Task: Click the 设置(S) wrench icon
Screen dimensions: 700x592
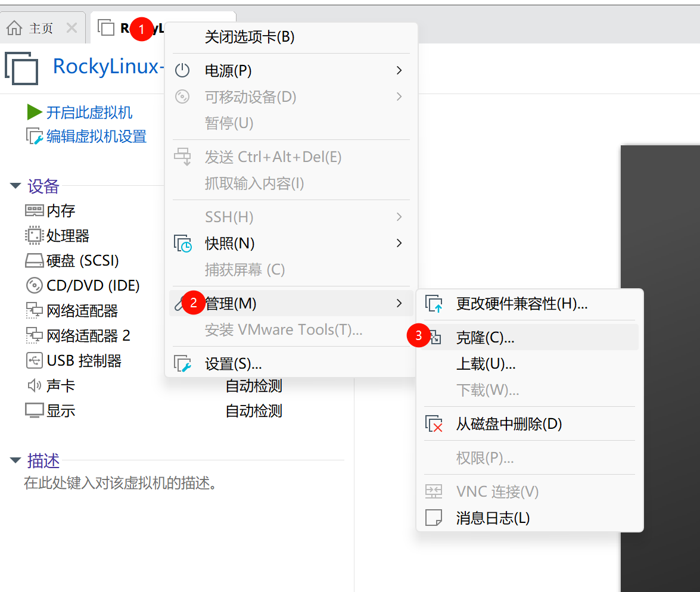Action: coord(182,364)
